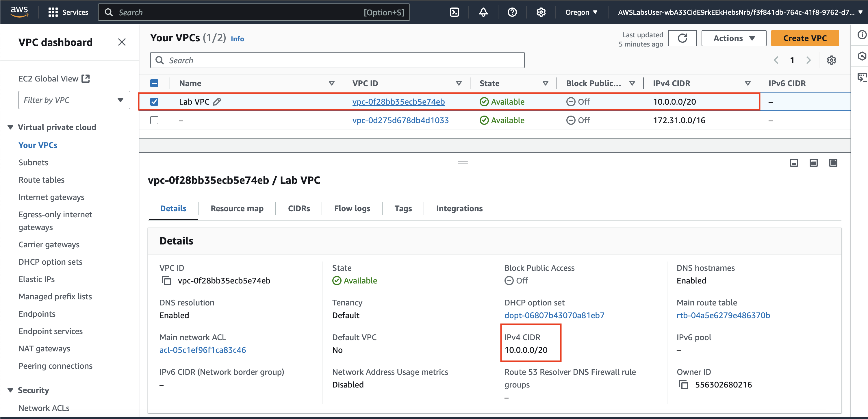The width and height of the screenshot is (868, 419).
Task: Open the rtb-04a5e6279e486370b route table link
Action: 723,315
